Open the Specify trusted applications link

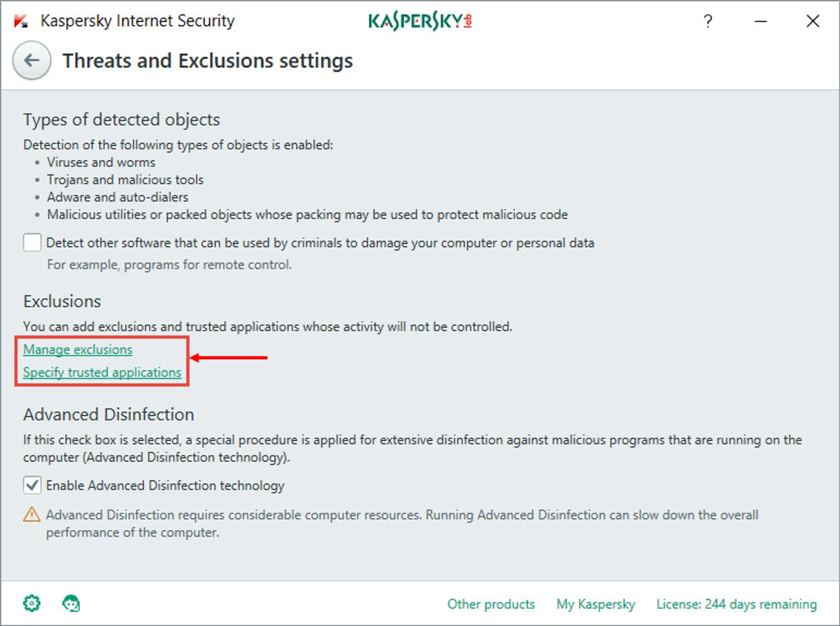tap(102, 372)
